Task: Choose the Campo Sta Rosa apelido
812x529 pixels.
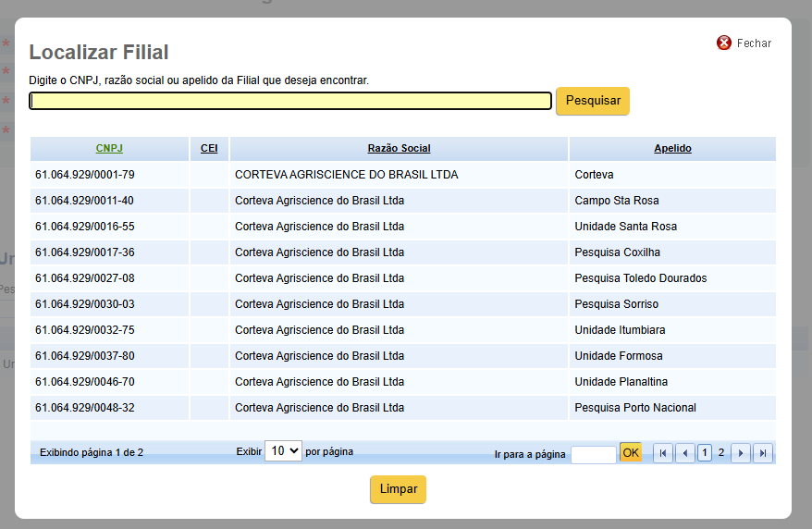Action: click(616, 201)
